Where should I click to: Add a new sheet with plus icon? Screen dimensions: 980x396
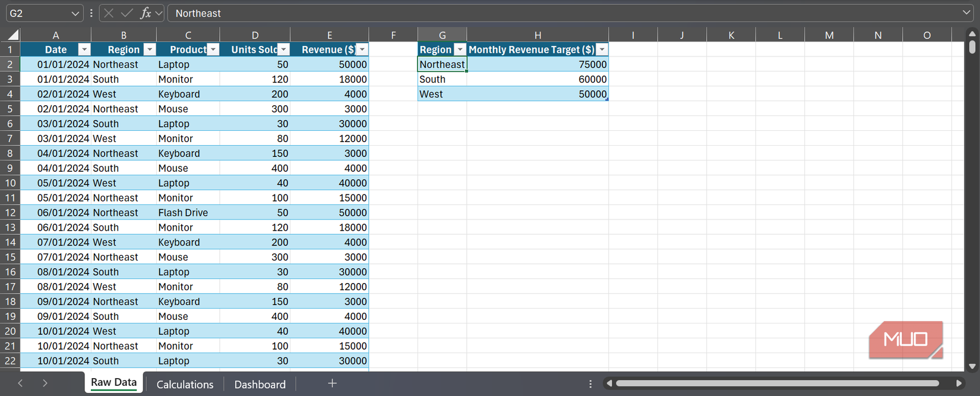[x=332, y=384]
